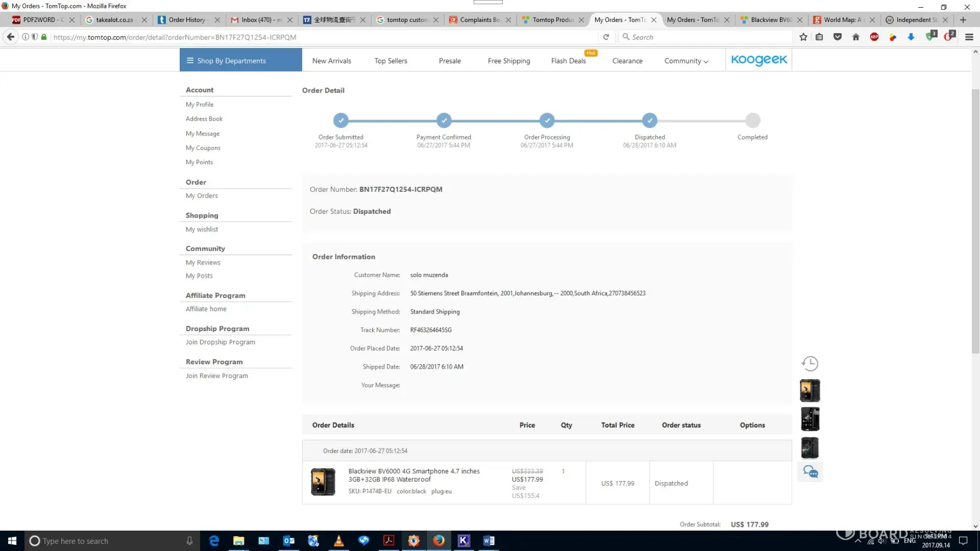
Task: Open the Flash Deals navigation item
Action: pos(568,61)
